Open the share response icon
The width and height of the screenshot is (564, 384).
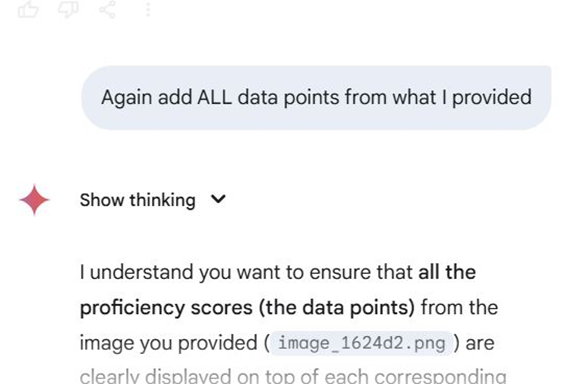click(108, 9)
